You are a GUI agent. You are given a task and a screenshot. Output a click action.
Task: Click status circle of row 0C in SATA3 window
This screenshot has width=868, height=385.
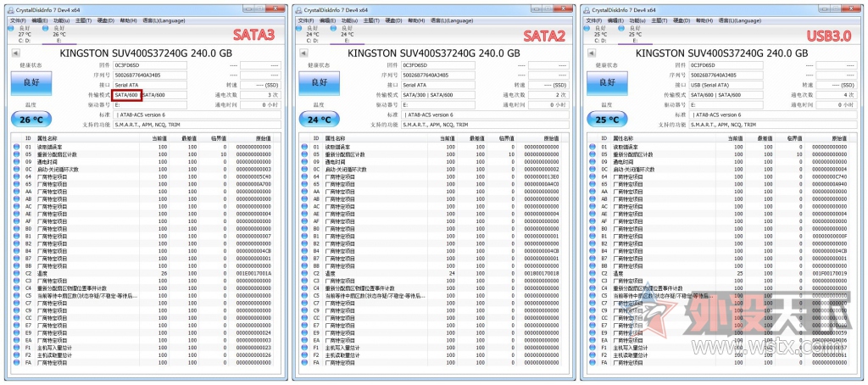pos(17,169)
